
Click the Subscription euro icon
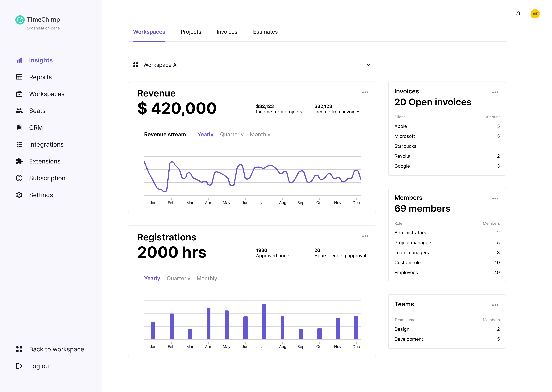coord(19,178)
